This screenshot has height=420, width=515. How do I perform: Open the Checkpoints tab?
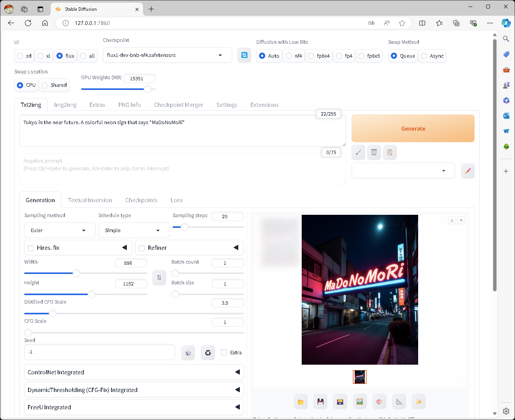141,200
